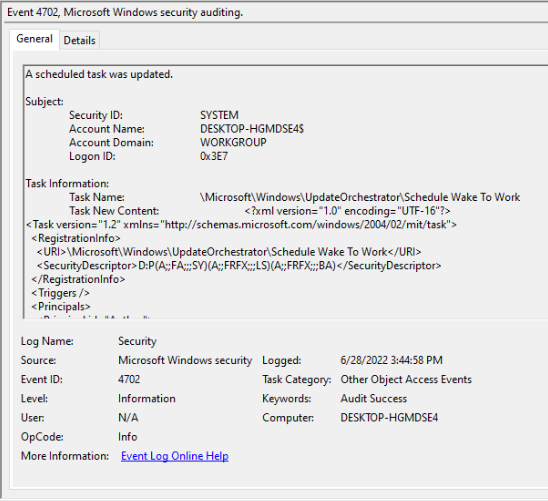The width and height of the screenshot is (548, 501).
Task: Click the OpCode value Info
Action: coord(128,437)
